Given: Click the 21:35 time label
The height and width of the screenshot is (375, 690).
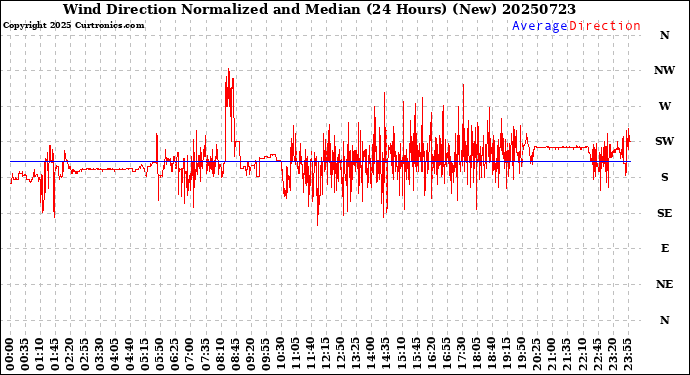Looking at the screenshot, I should click(x=567, y=354).
